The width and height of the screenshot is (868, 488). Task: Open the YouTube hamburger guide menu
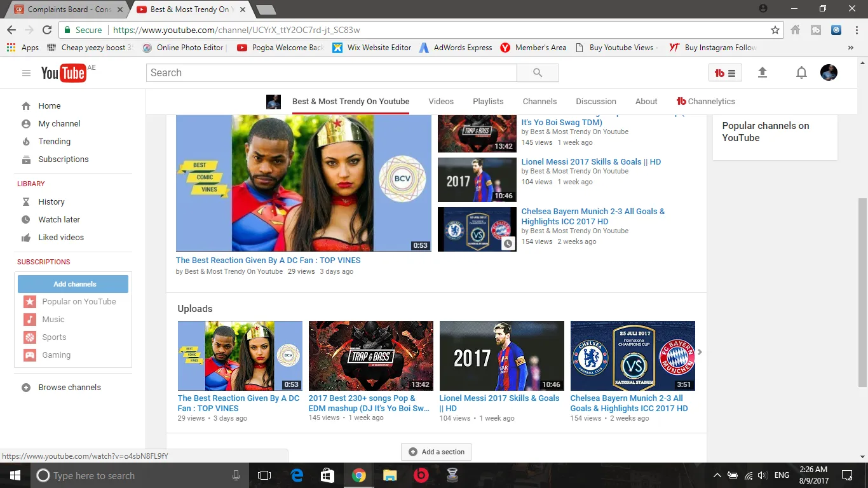click(26, 73)
